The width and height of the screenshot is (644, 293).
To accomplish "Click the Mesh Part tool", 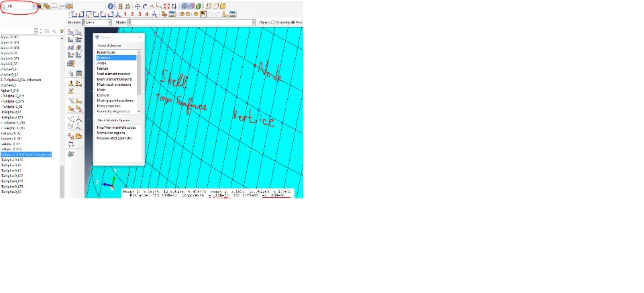I will pyautogui.click(x=70, y=40).
